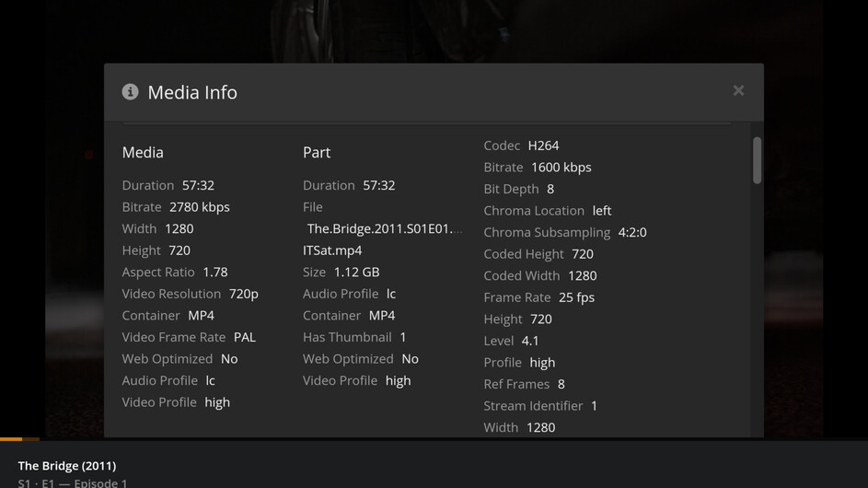Viewport: 868px width, 488px height.
Task: Click the Media Info icon in header
Action: pos(131,92)
